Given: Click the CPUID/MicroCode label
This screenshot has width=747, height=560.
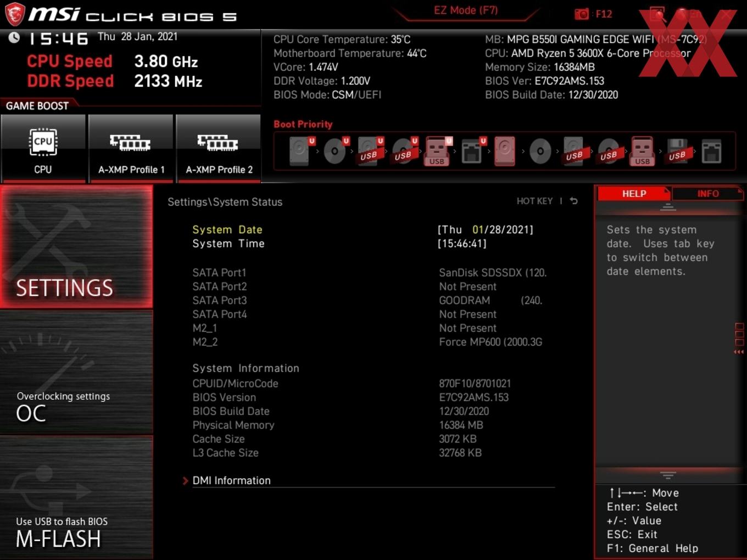Looking at the screenshot, I should (x=235, y=383).
